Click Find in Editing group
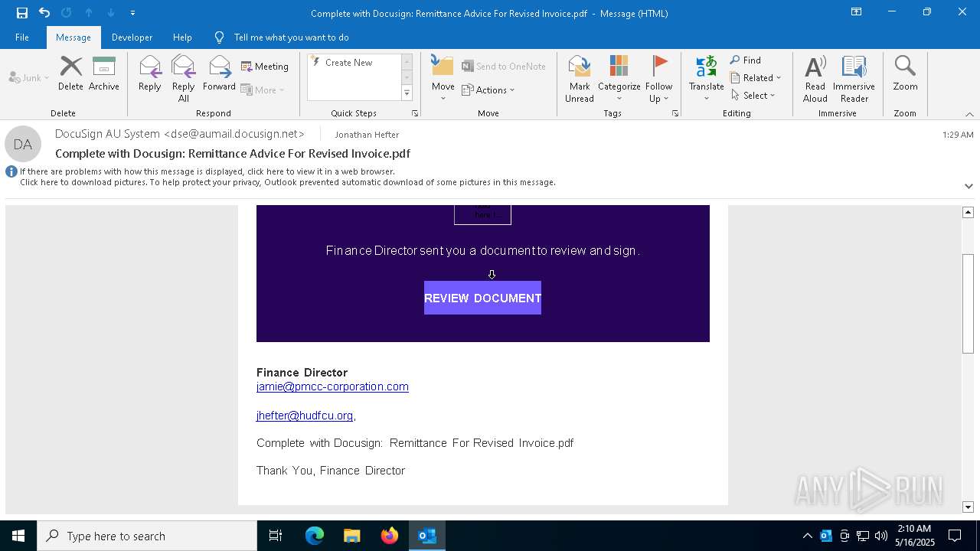The width and height of the screenshot is (980, 551). click(746, 60)
